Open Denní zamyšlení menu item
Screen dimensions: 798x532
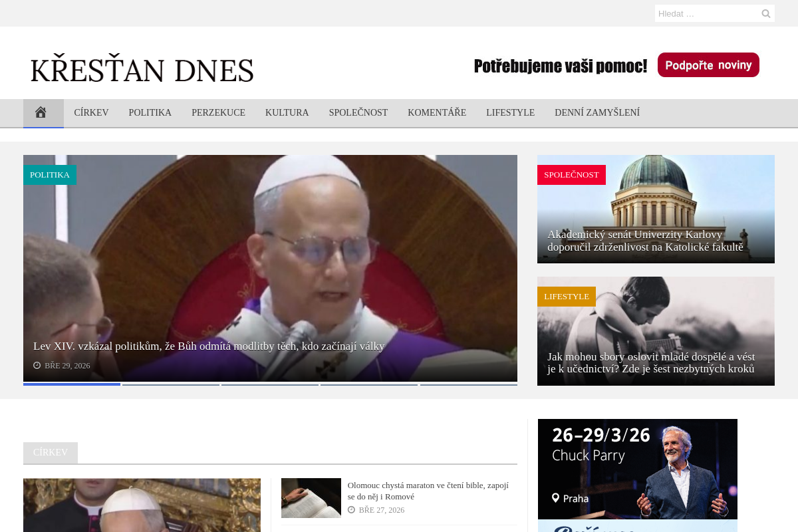point(597,113)
